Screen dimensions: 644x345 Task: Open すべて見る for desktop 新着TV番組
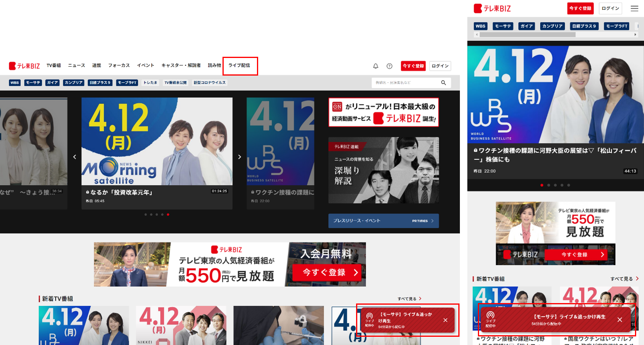[409, 299]
